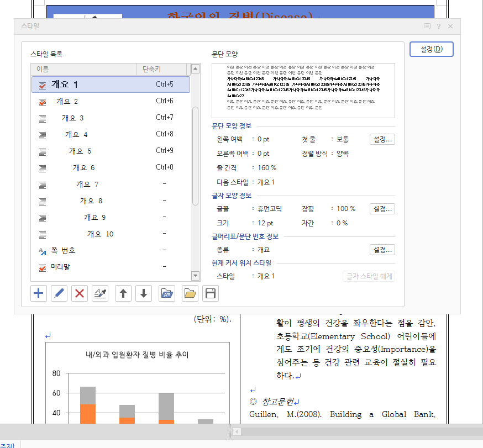Open the style gallery blue folder icon
Viewport: 483px width, 448px height.
[167, 293]
